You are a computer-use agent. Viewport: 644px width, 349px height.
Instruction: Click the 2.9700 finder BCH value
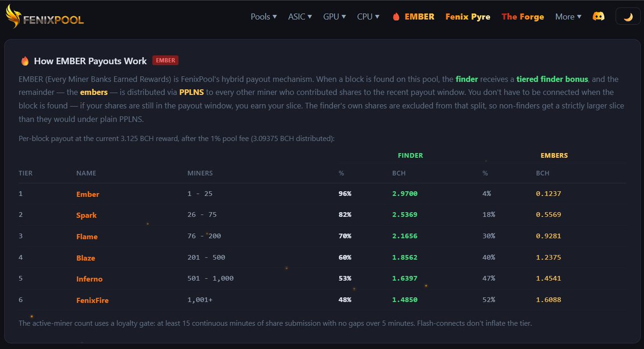click(x=405, y=194)
